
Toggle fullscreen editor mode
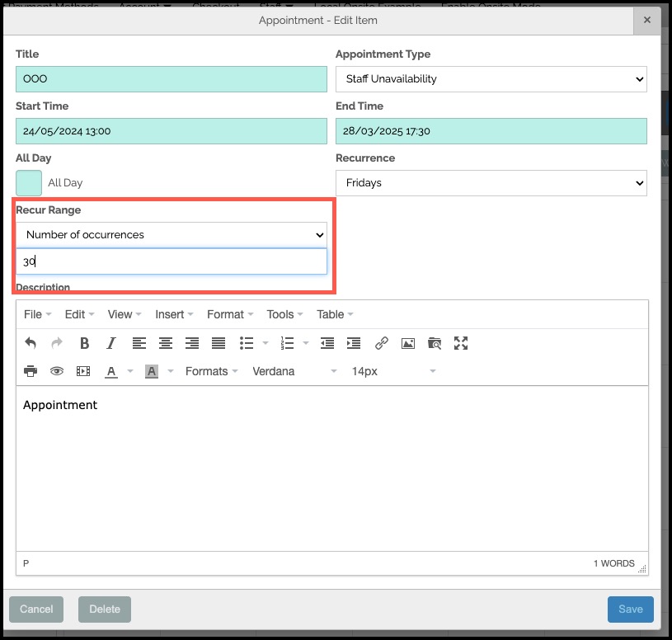point(461,343)
